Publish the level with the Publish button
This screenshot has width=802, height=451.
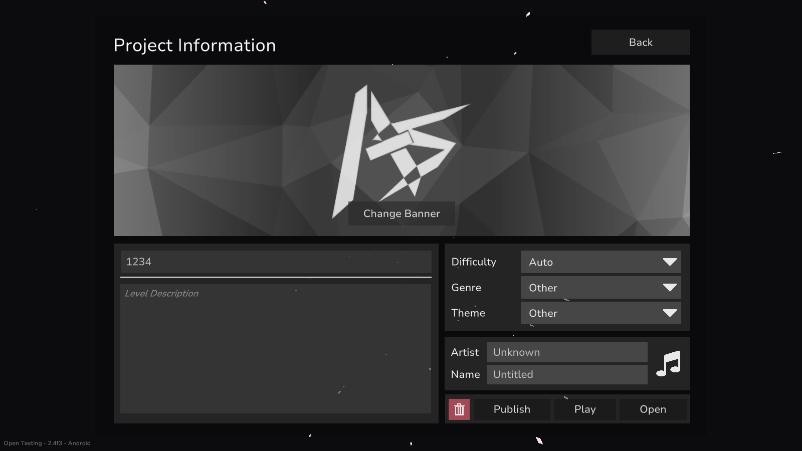(x=512, y=409)
